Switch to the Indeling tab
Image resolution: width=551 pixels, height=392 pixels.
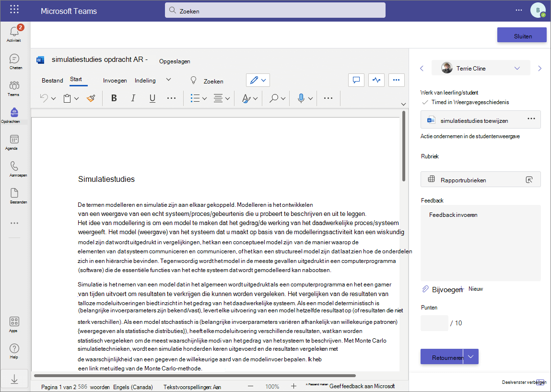[145, 81]
